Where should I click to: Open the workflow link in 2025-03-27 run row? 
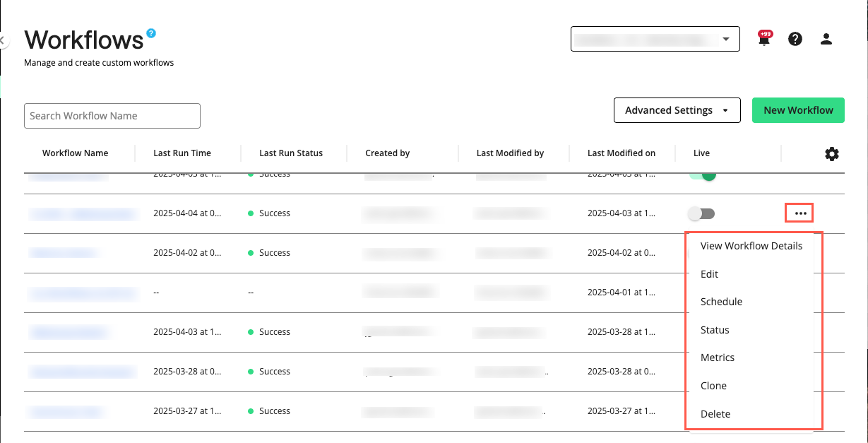pos(67,411)
